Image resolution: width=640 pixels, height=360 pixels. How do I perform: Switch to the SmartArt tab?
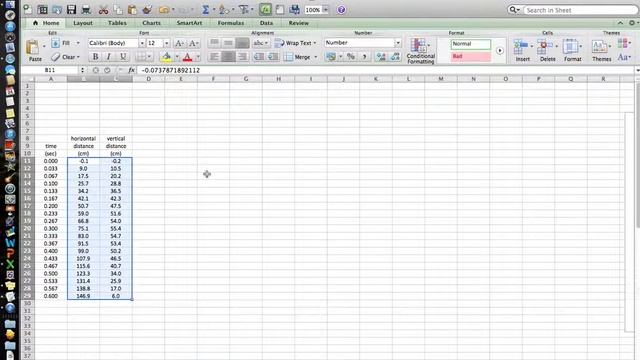(x=189, y=23)
